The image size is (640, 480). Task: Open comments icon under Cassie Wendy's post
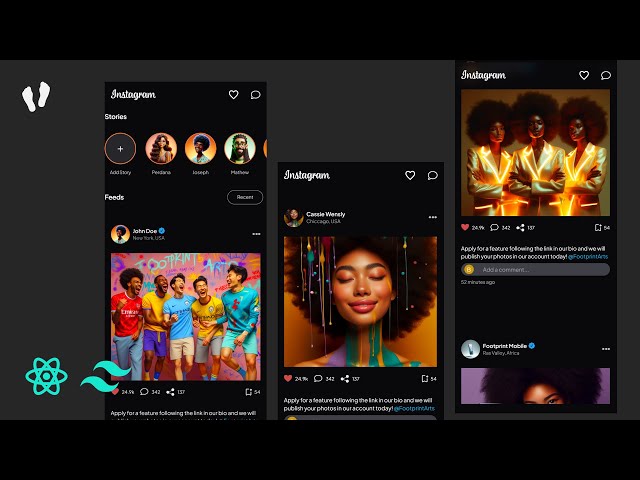point(318,378)
